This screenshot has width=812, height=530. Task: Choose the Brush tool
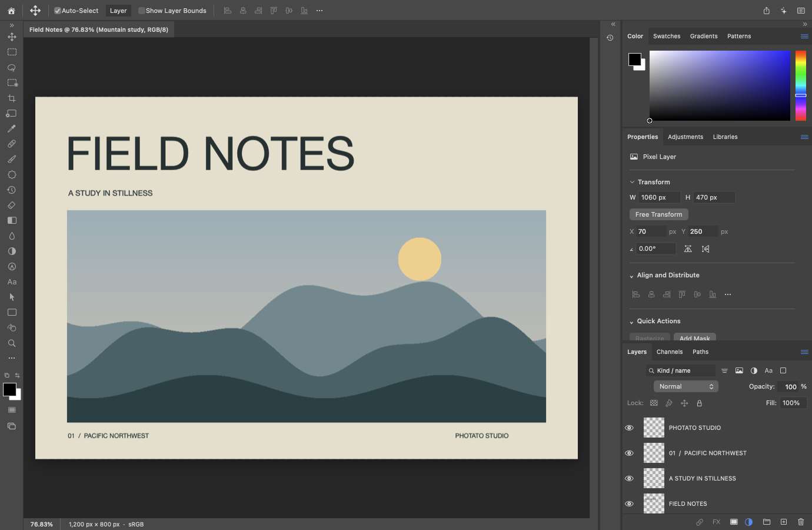pos(12,160)
